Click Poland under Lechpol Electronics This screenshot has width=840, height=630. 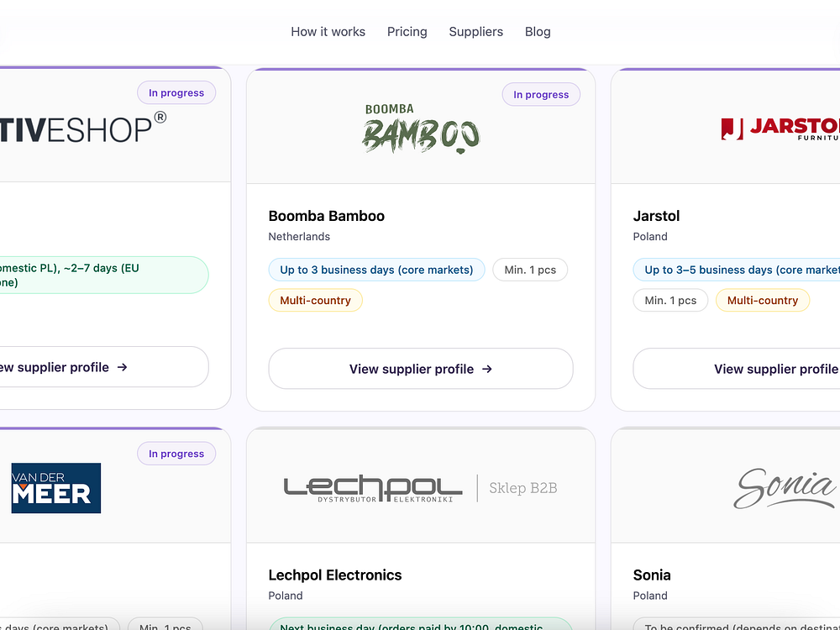(x=285, y=596)
